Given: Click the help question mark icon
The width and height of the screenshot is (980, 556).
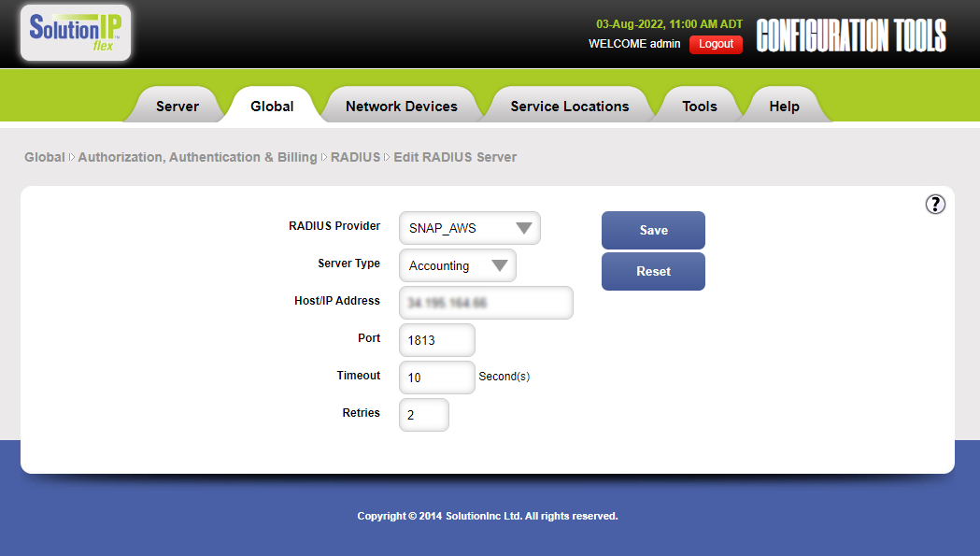Looking at the screenshot, I should [935, 205].
